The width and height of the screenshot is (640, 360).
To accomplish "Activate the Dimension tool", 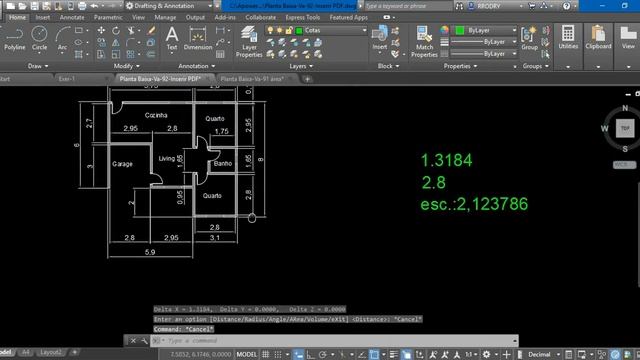I will click(198, 38).
